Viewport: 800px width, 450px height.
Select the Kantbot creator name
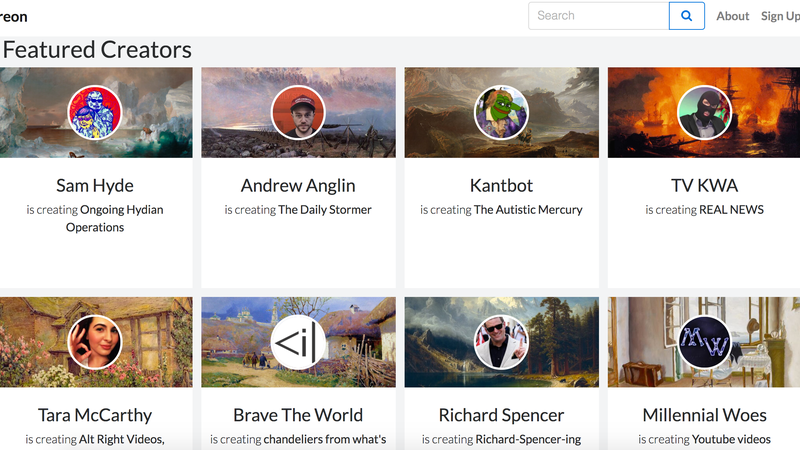coord(501,186)
